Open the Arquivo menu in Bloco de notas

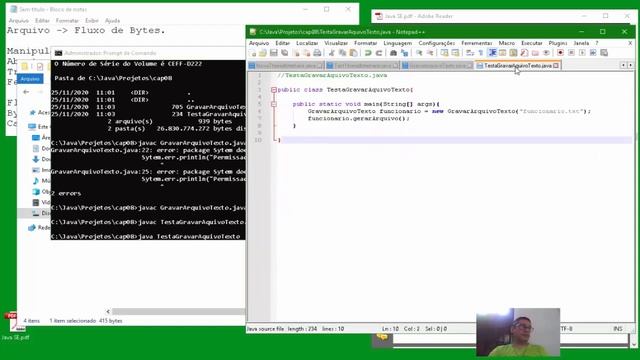18,20
